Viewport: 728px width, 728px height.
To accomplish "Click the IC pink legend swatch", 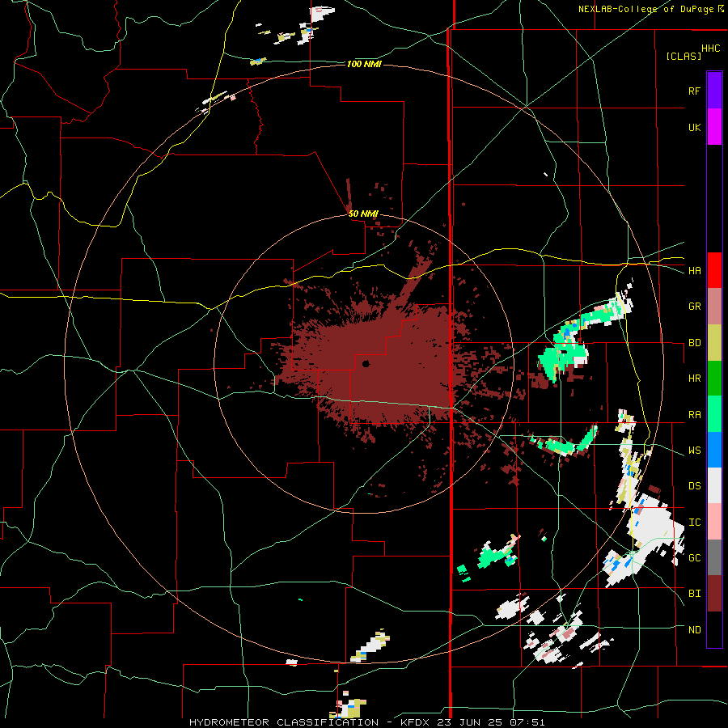I will pyautogui.click(x=714, y=522).
